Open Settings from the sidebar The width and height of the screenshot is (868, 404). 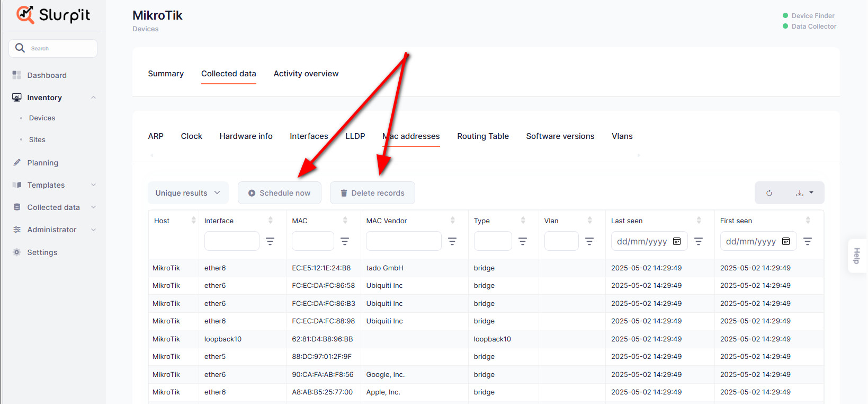coord(42,252)
